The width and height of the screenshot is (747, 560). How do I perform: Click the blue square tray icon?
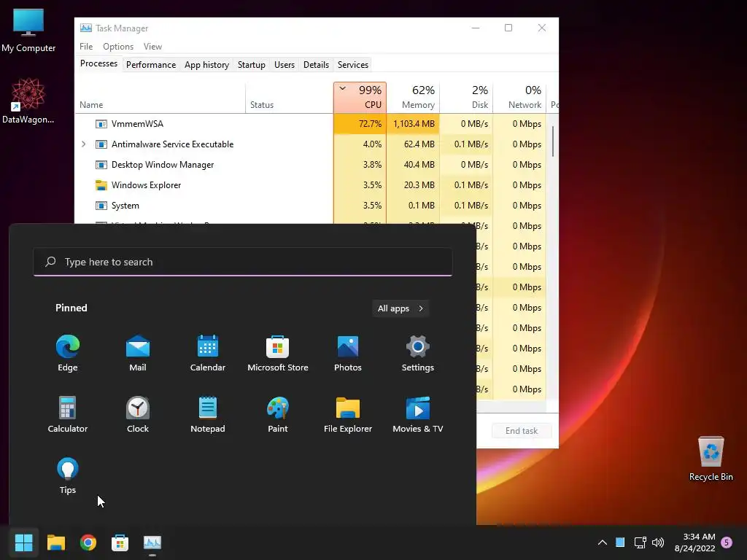pyautogui.click(x=620, y=542)
